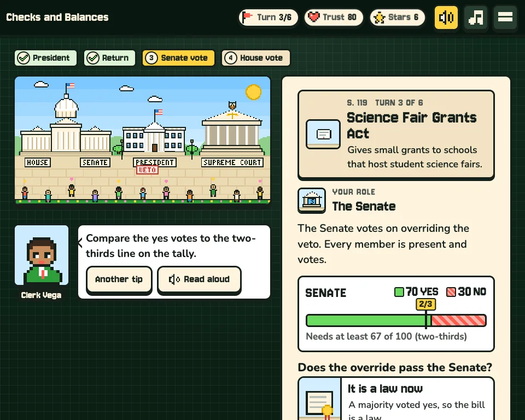The width and height of the screenshot is (525, 420).
Task: Click the Read aloud button
Action: (x=199, y=279)
